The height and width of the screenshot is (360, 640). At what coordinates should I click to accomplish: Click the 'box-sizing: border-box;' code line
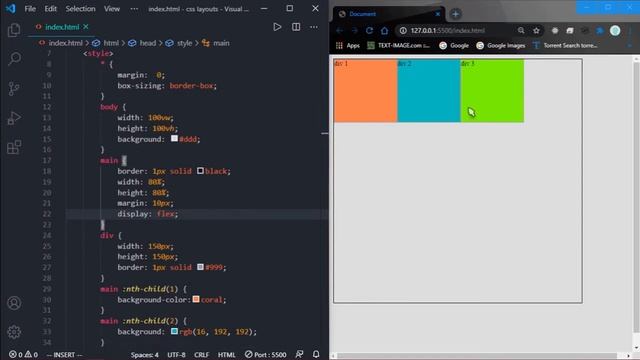167,86
